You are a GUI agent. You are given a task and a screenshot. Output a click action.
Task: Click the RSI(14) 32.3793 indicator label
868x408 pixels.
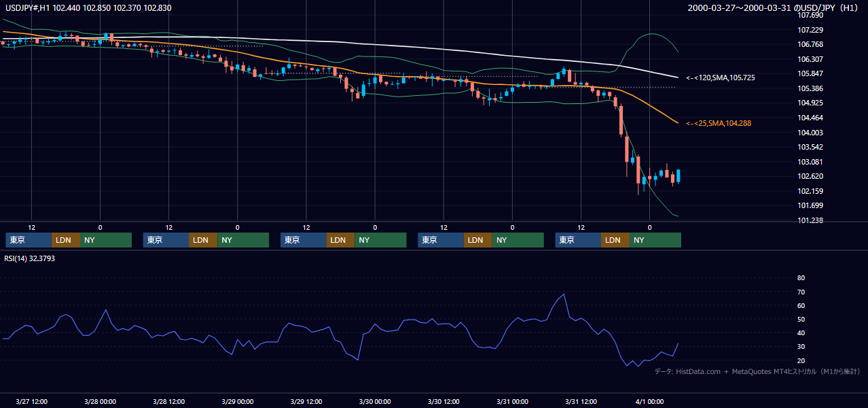29,258
